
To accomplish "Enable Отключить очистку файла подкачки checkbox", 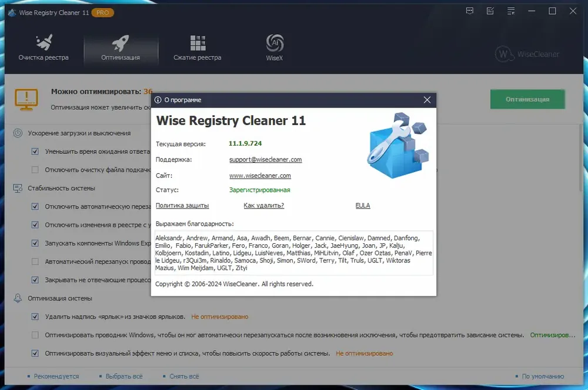I will 35,170.
